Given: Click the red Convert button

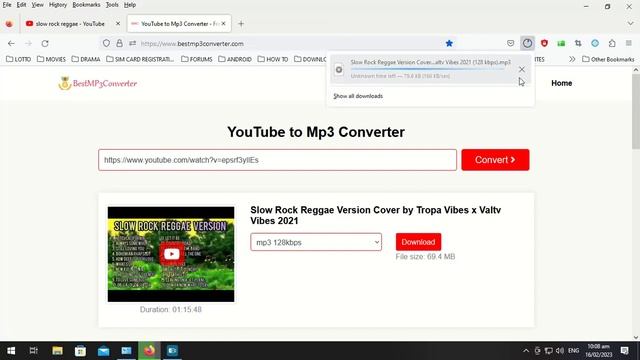Looking at the screenshot, I should coord(495,160).
